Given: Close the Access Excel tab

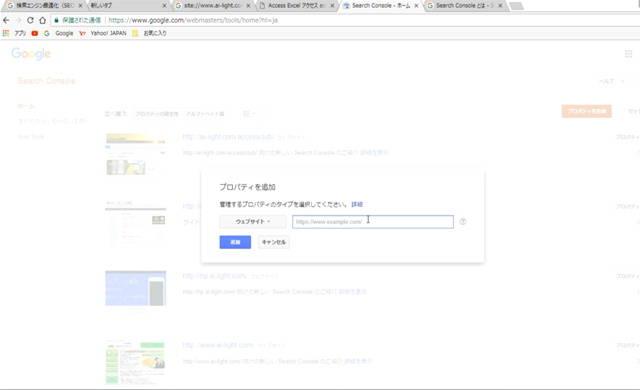Looking at the screenshot, I should (332, 6).
